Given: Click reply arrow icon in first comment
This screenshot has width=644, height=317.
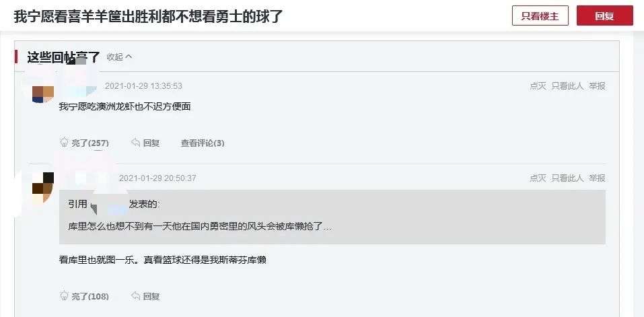Looking at the screenshot, I should coord(135,143).
